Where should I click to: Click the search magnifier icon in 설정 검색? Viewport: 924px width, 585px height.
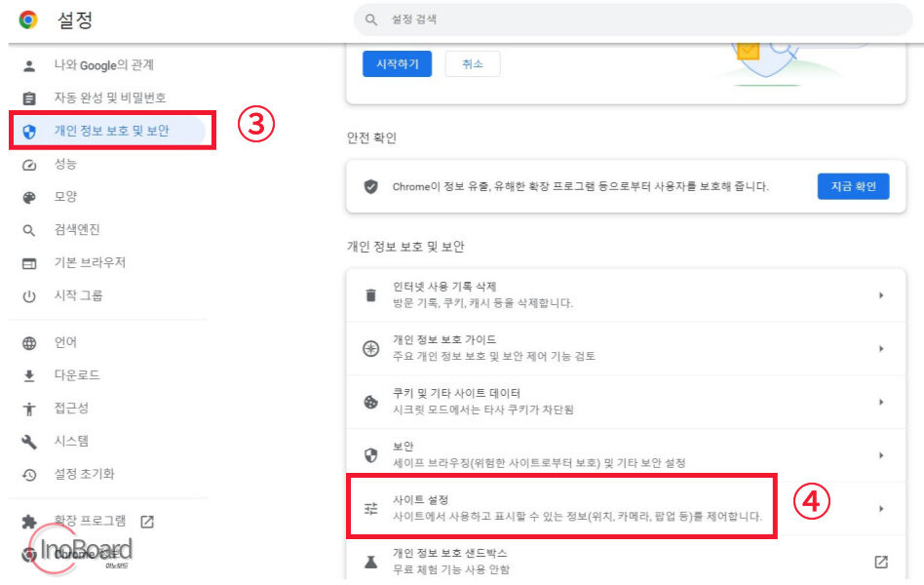point(371,19)
